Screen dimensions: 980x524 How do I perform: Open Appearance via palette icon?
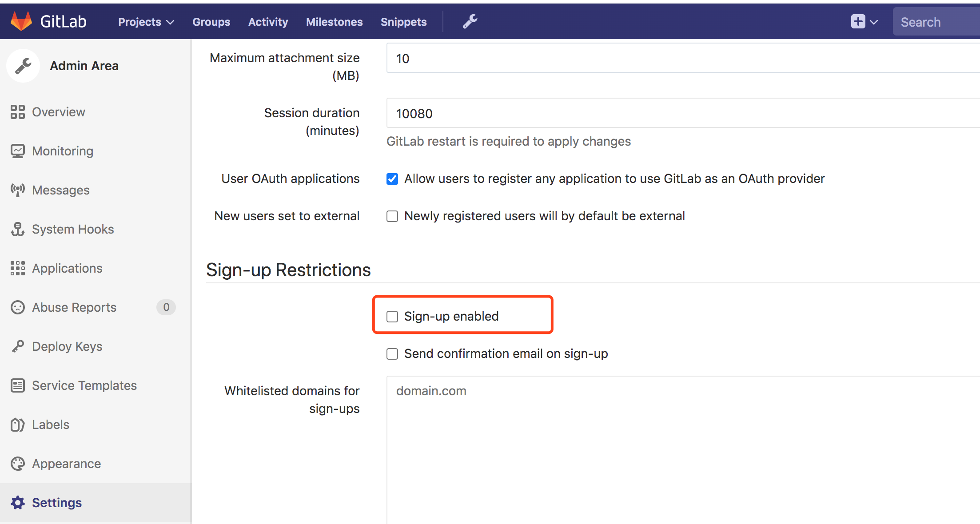pyautogui.click(x=18, y=464)
